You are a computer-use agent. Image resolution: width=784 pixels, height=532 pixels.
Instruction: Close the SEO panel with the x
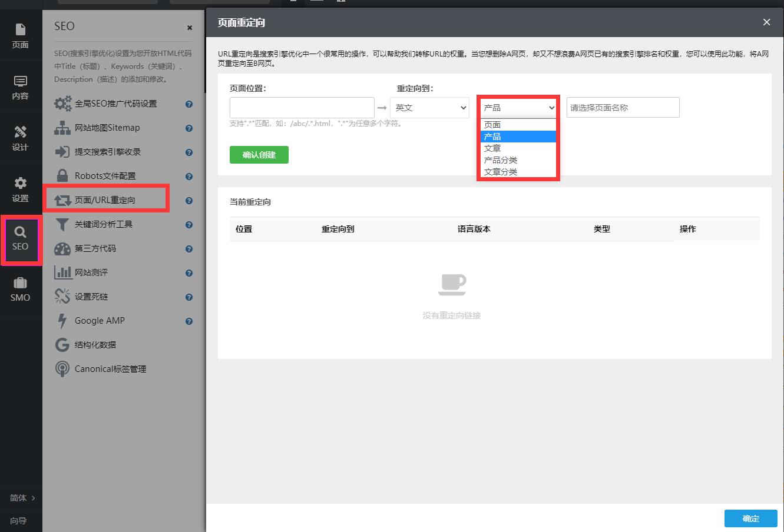(x=190, y=28)
